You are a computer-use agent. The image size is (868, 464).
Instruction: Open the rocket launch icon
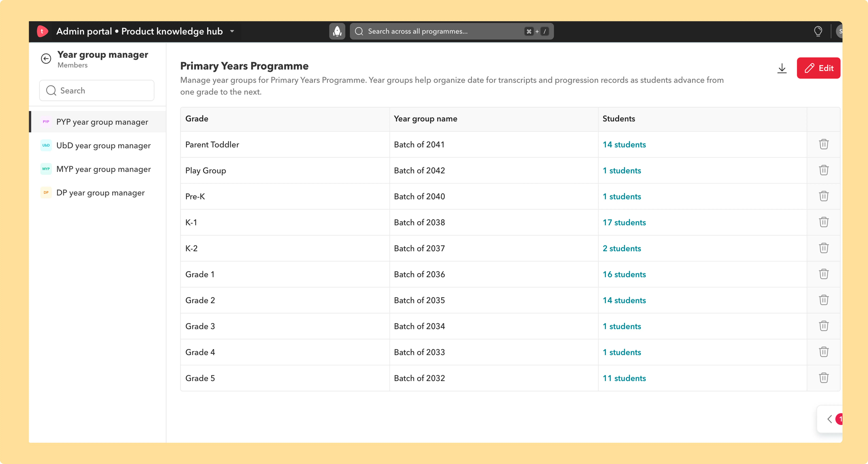337,31
